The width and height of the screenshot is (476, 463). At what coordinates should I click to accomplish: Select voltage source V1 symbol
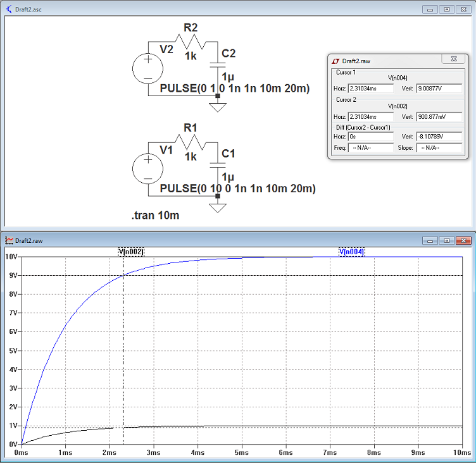[148, 169]
